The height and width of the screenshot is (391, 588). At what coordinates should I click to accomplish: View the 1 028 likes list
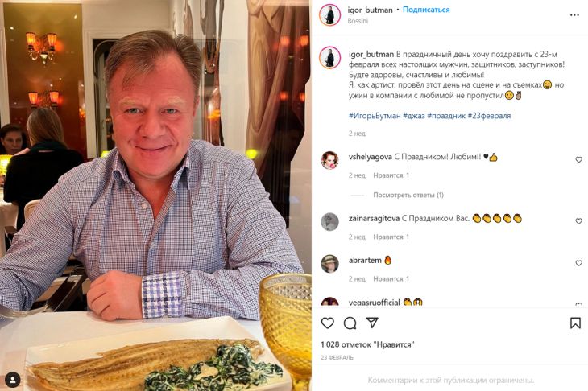pyautogui.click(x=367, y=344)
